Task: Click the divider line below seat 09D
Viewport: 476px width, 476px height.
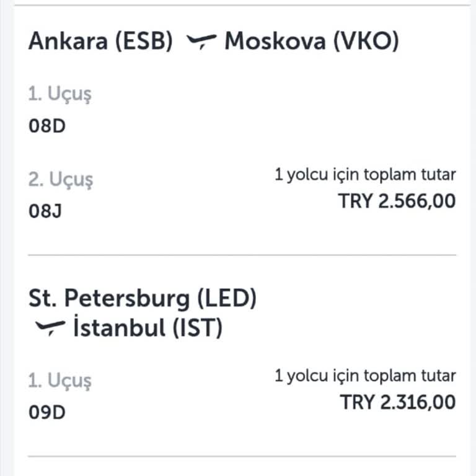Action: (x=242, y=457)
